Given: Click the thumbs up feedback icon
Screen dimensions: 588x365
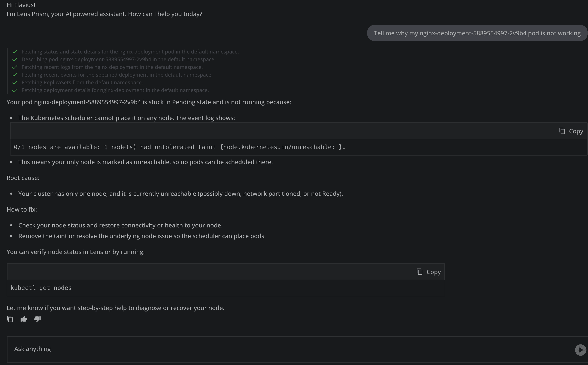Looking at the screenshot, I should [24, 319].
